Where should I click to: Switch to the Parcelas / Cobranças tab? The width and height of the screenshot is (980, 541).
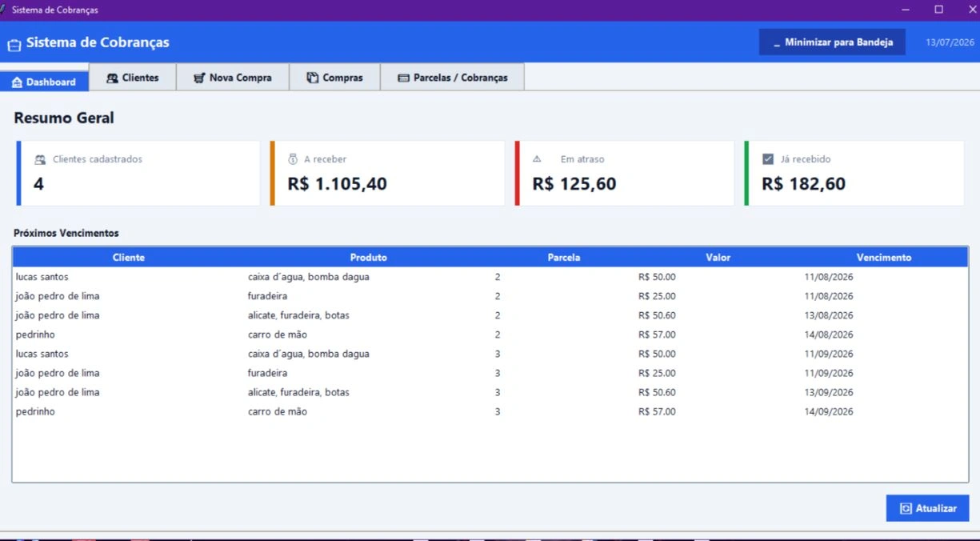(x=453, y=77)
